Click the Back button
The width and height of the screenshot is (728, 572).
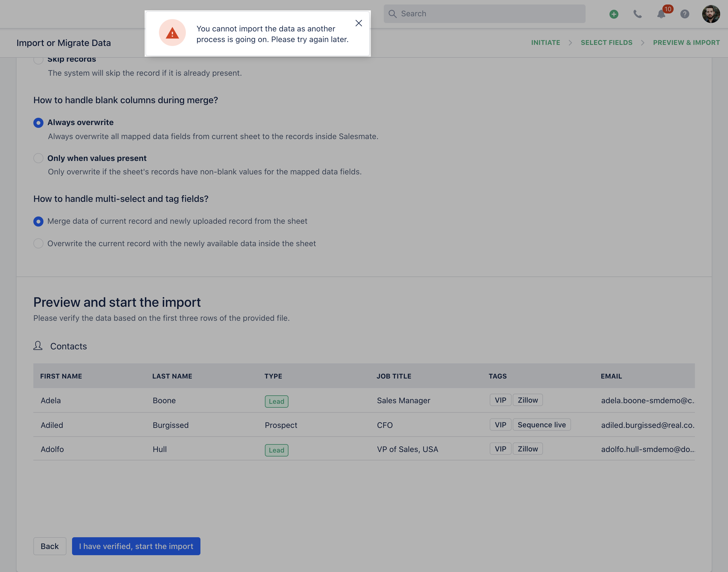click(x=50, y=546)
